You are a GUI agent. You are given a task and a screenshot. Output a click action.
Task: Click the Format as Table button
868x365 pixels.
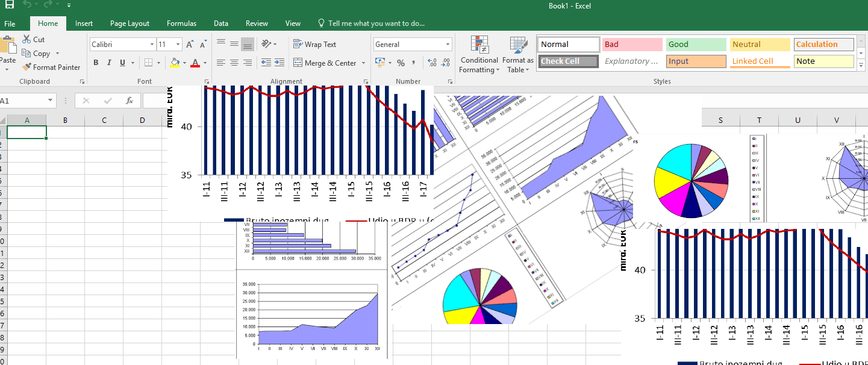click(x=518, y=55)
